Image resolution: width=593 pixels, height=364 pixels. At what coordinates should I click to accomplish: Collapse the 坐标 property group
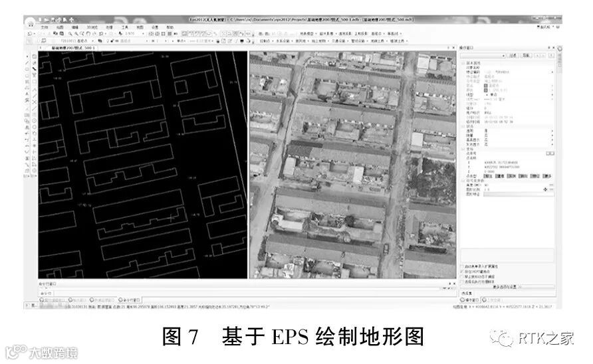click(463, 149)
